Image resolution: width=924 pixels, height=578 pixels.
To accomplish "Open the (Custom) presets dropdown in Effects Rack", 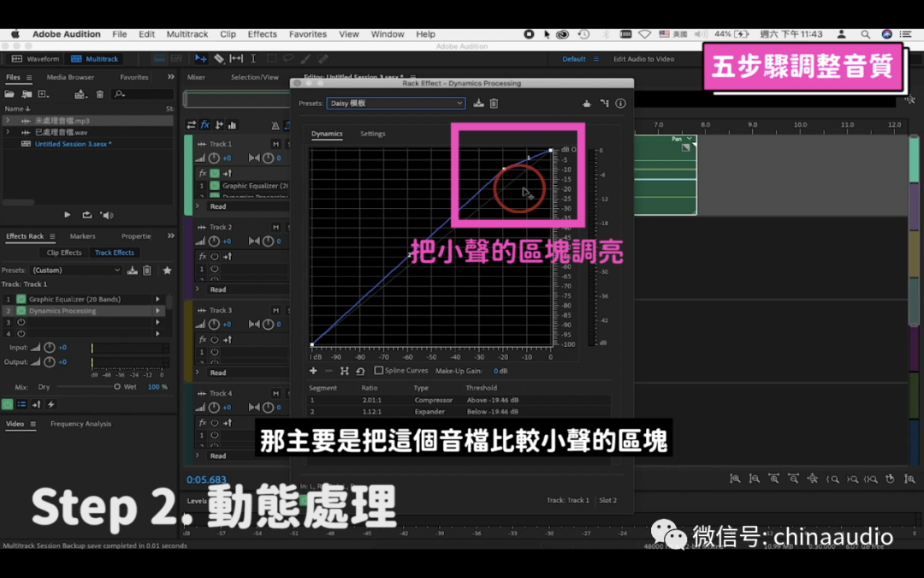I will point(75,270).
